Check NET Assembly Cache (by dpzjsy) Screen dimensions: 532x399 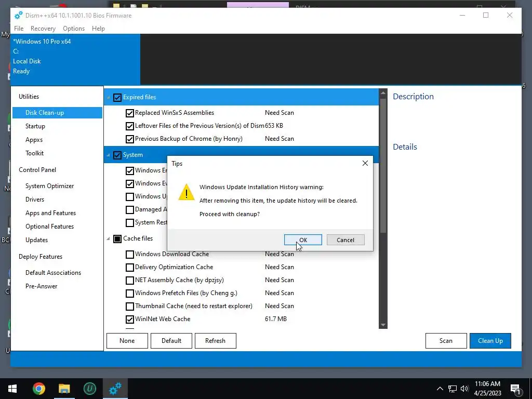129,281
